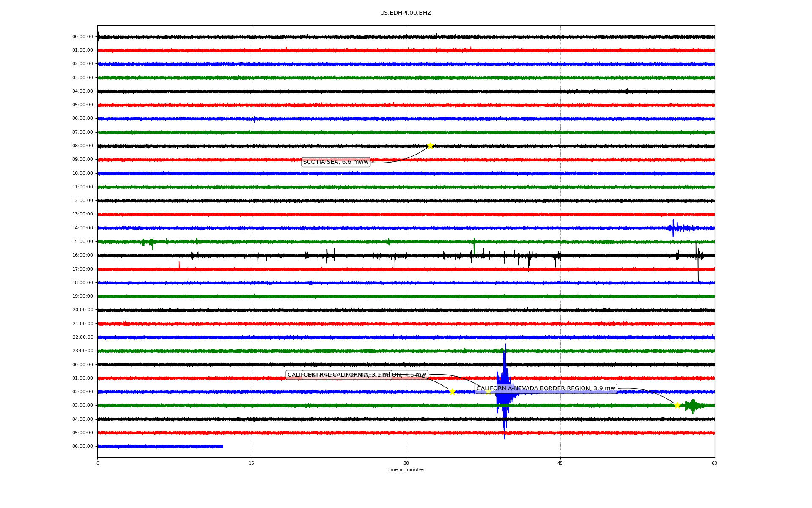
Task: Click the CENTRAL CALIFORNIA, 3.1 ml annotation box
Action: (347, 375)
